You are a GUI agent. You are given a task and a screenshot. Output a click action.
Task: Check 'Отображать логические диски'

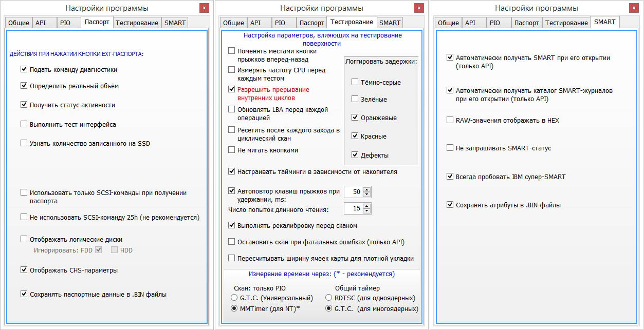point(24,239)
